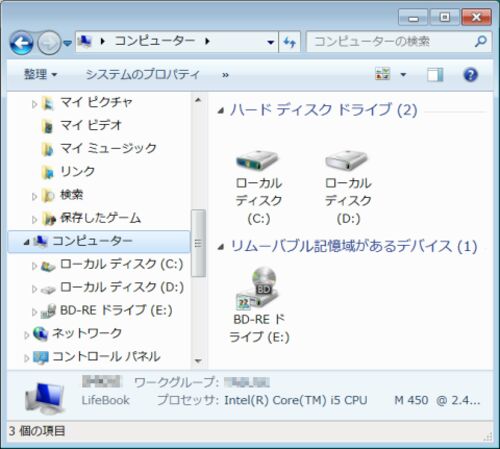
Task: Open Help with the blue question icon
Action: point(471,74)
